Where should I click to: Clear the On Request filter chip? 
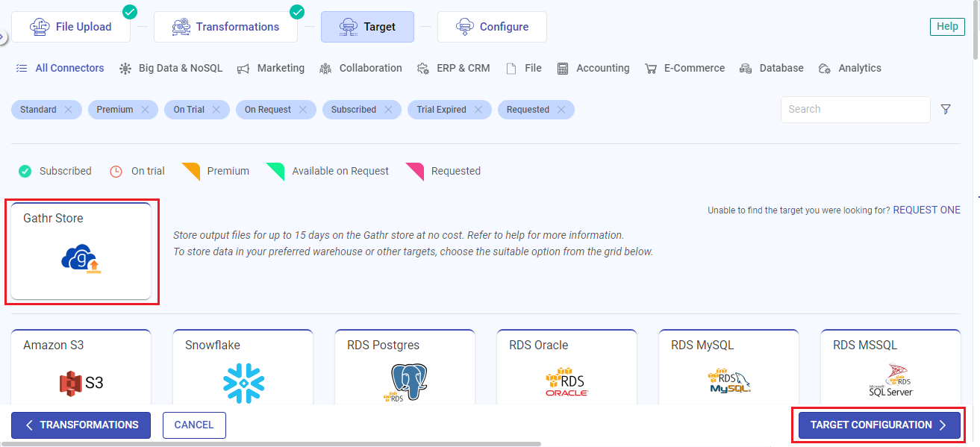(x=303, y=109)
